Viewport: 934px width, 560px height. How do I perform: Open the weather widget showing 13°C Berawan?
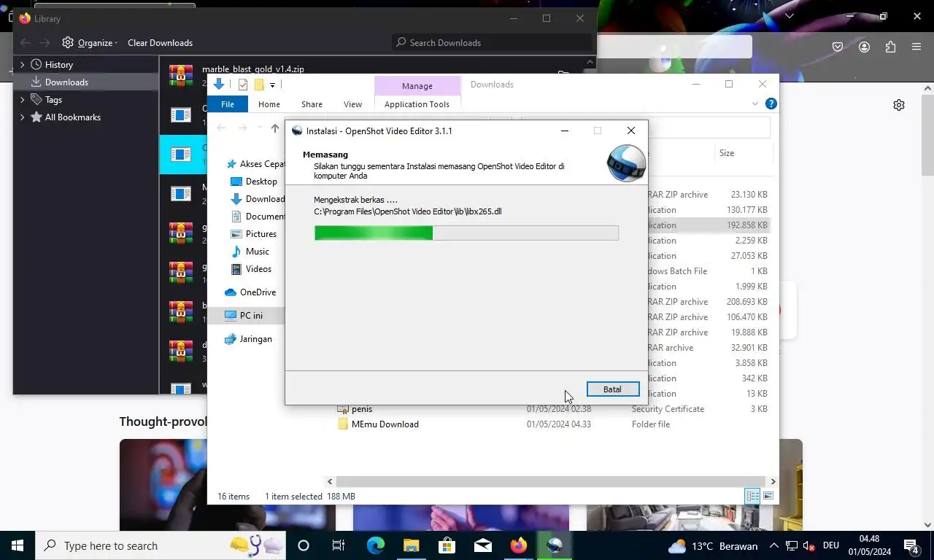713,546
